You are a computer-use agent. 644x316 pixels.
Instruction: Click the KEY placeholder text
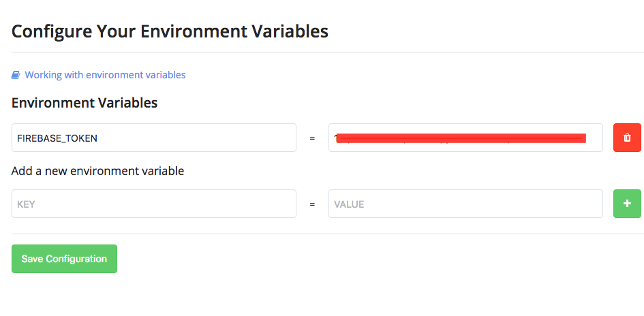click(26, 204)
